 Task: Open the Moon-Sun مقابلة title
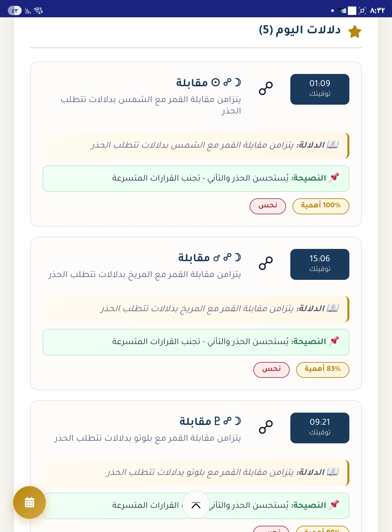point(208,83)
